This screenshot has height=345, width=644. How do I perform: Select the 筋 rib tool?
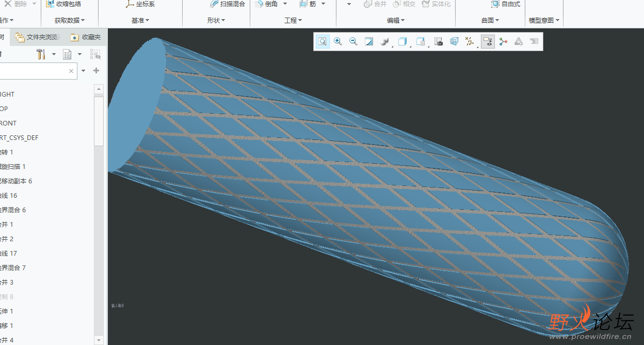point(308,4)
